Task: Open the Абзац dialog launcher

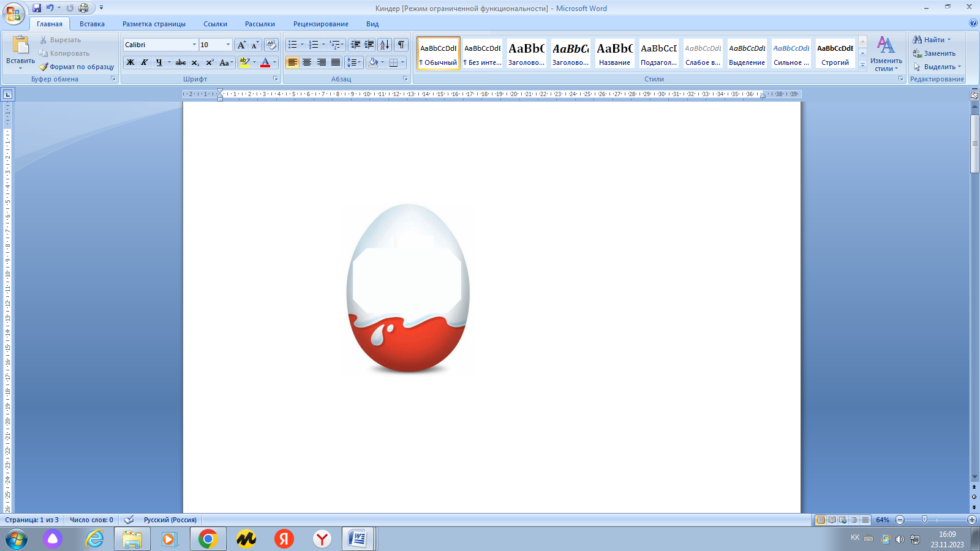Action: (x=405, y=79)
